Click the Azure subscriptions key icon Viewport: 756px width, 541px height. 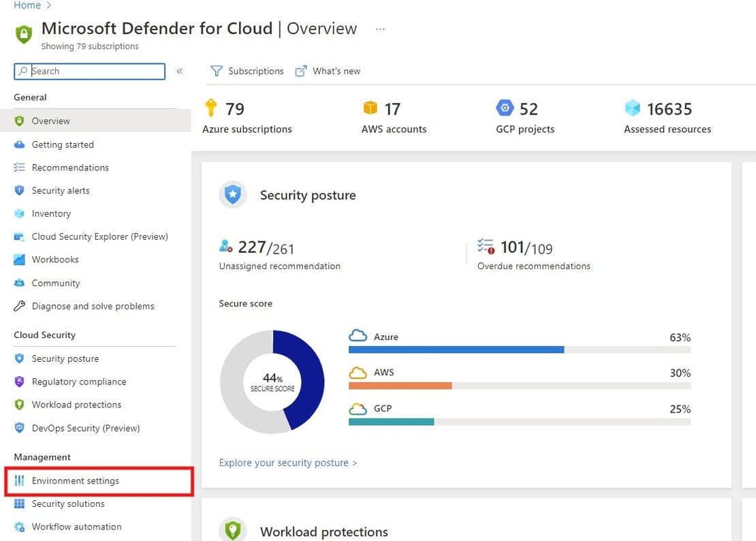pyautogui.click(x=211, y=108)
